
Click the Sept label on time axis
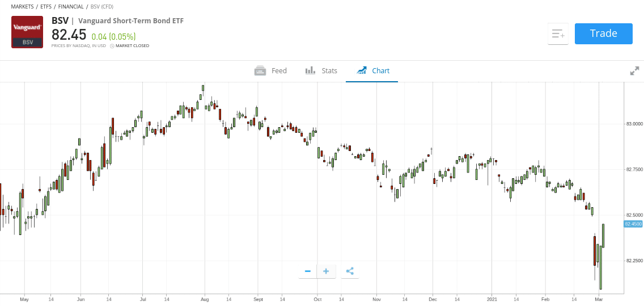point(259,300)
